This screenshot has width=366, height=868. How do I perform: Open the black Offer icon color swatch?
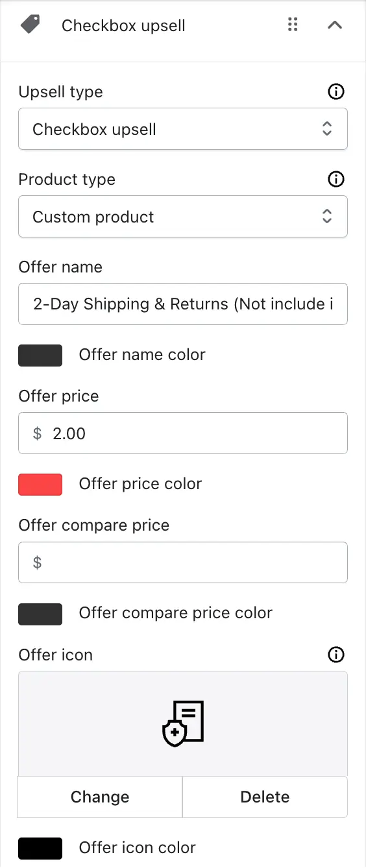pyautogui.click(x=40, y=849)
